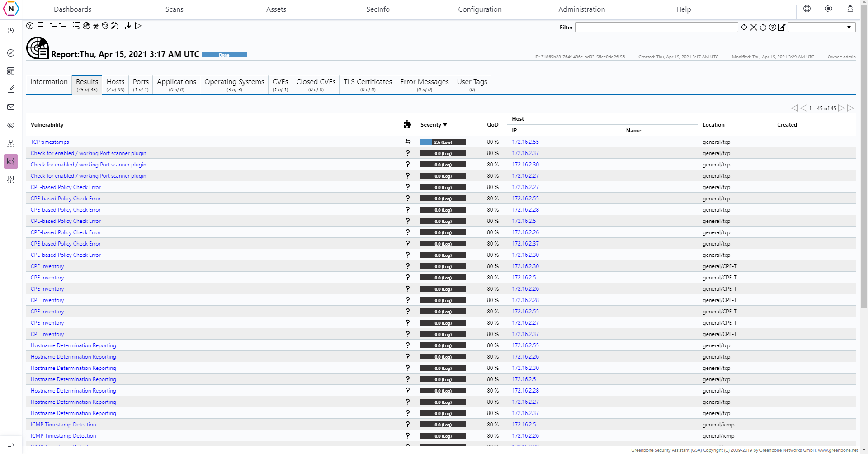Viewport: 868px width, 454px height.
Task: Open lifebuoy support icon in header
Action: pos(807,9)
